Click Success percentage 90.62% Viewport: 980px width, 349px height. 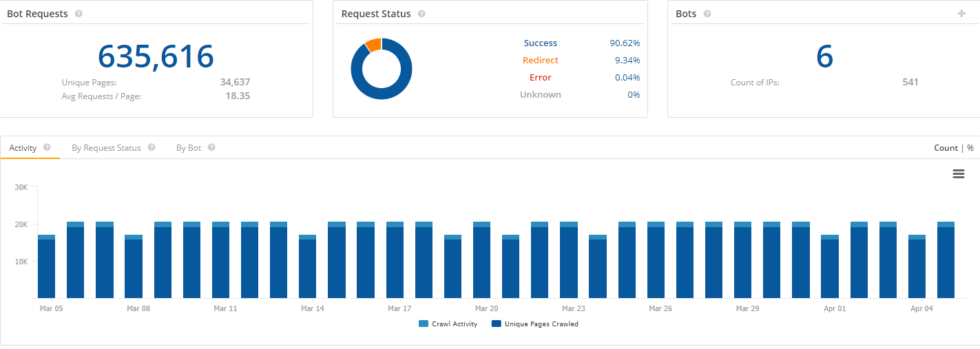[625, 43]
